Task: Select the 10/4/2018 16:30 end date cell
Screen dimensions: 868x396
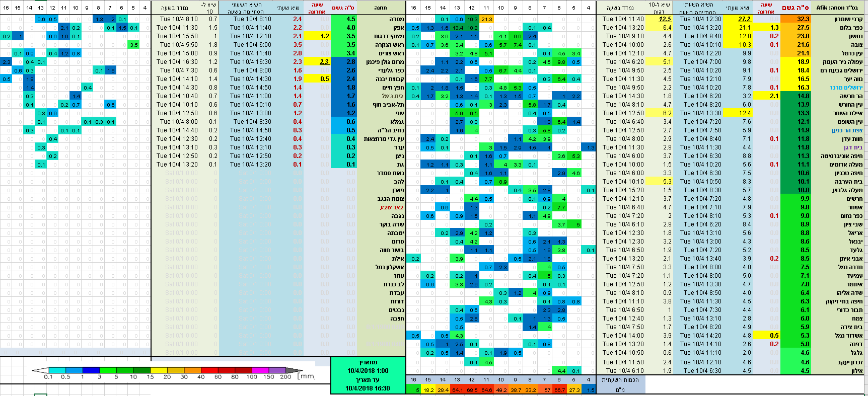Action: tap(368, 388)
